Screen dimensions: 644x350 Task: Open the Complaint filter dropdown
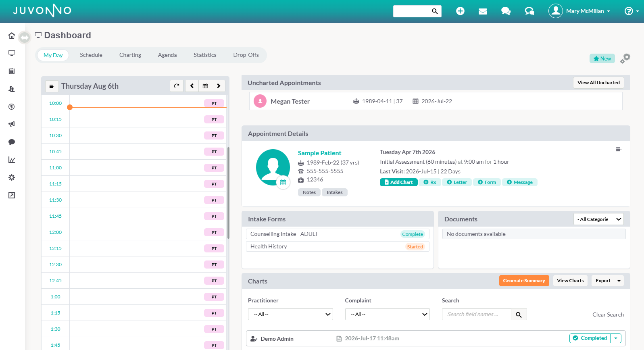(387, 314)
